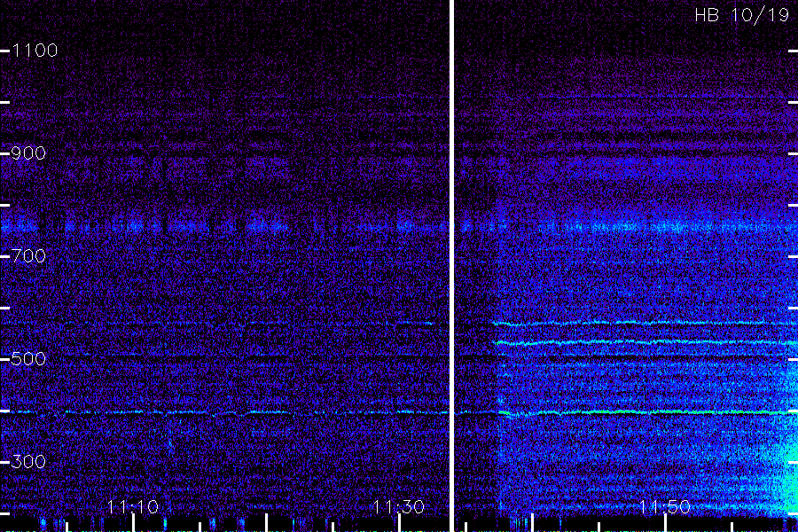Click the 500 frequency axis label
This screenshot has height=532, width=798.
tap(28, 359)
